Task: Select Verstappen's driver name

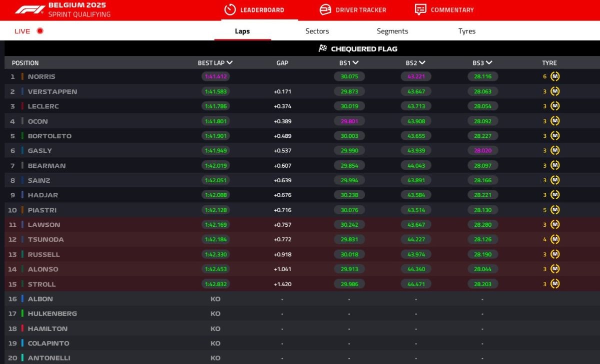Action: tap(52, 91)
